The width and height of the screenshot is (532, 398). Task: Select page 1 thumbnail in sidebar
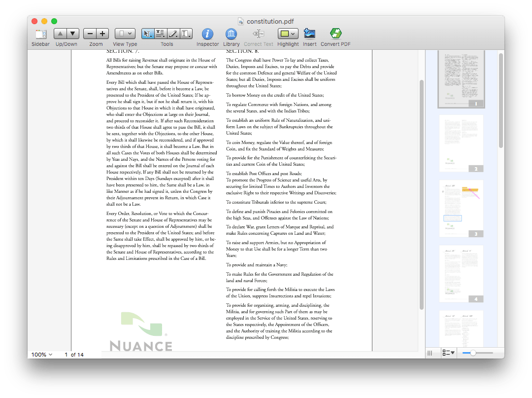(x=461, y=79)
